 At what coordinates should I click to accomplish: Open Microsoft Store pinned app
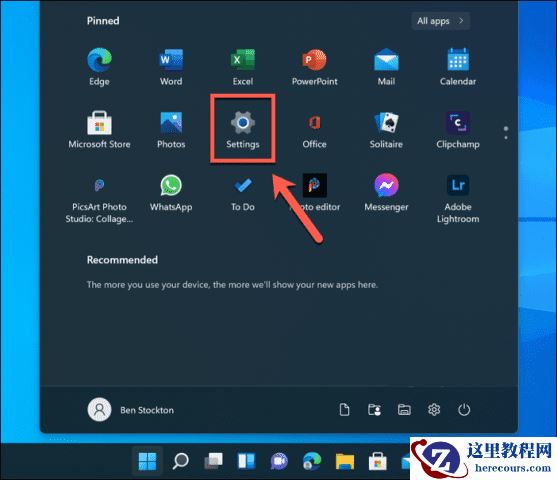point(99,130)
